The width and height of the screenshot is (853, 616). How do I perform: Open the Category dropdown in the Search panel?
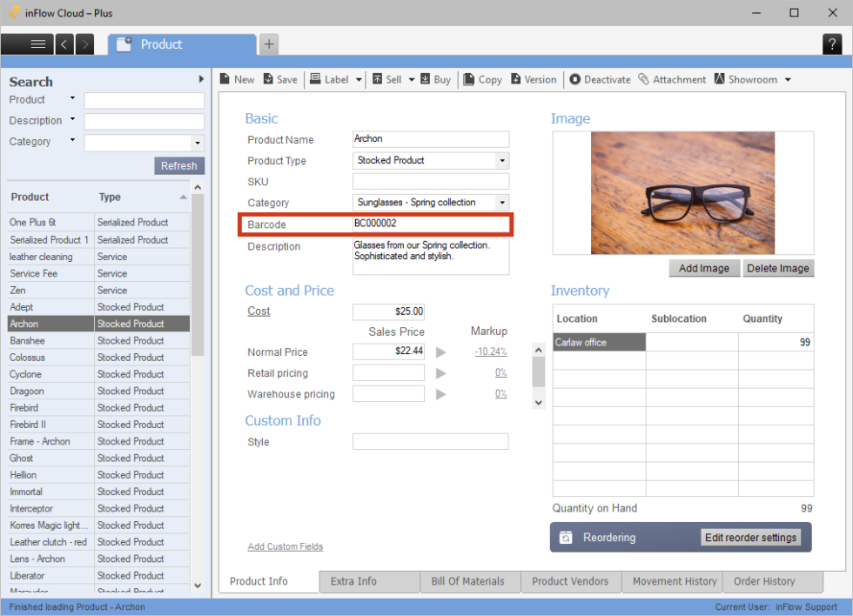click(198, 142)
